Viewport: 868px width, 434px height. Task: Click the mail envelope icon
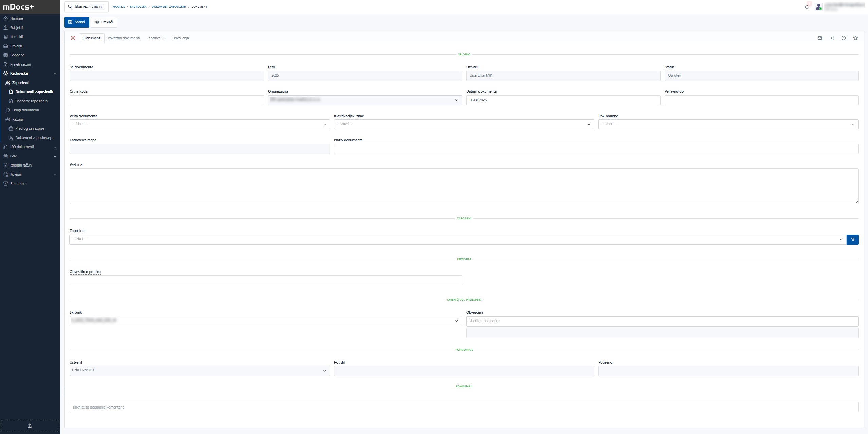point(820,38)
